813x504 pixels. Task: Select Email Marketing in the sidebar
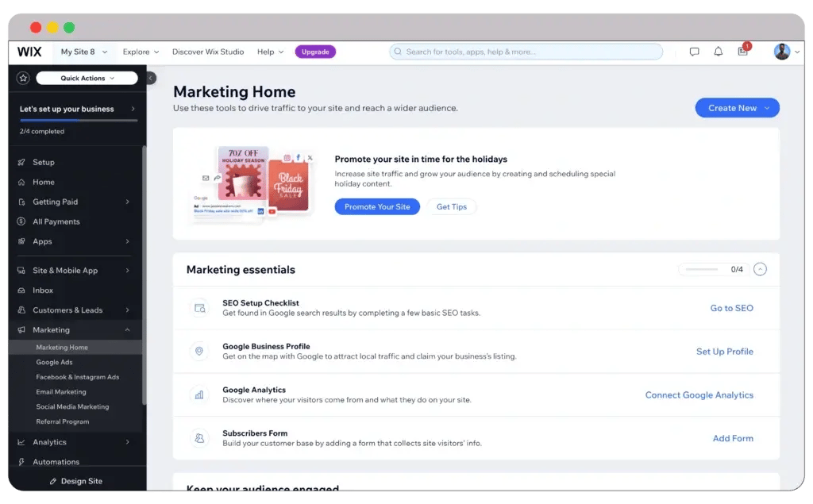click(x=61, y=392)
